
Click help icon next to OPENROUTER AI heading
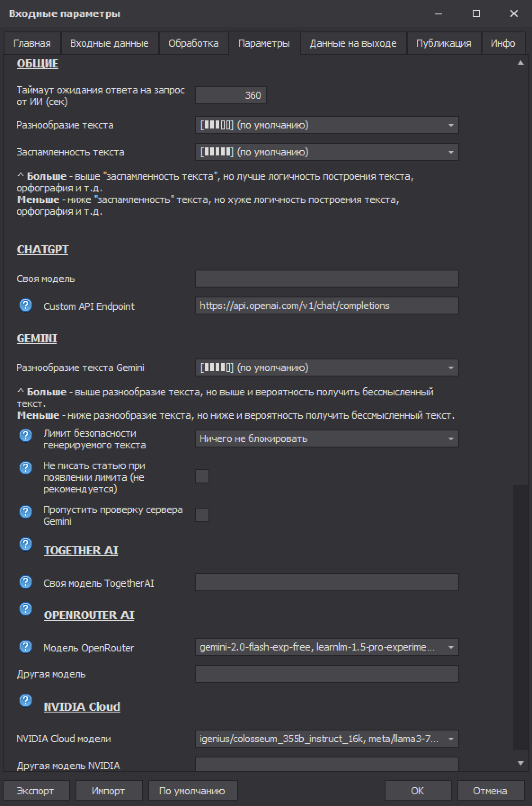[26, 609]
